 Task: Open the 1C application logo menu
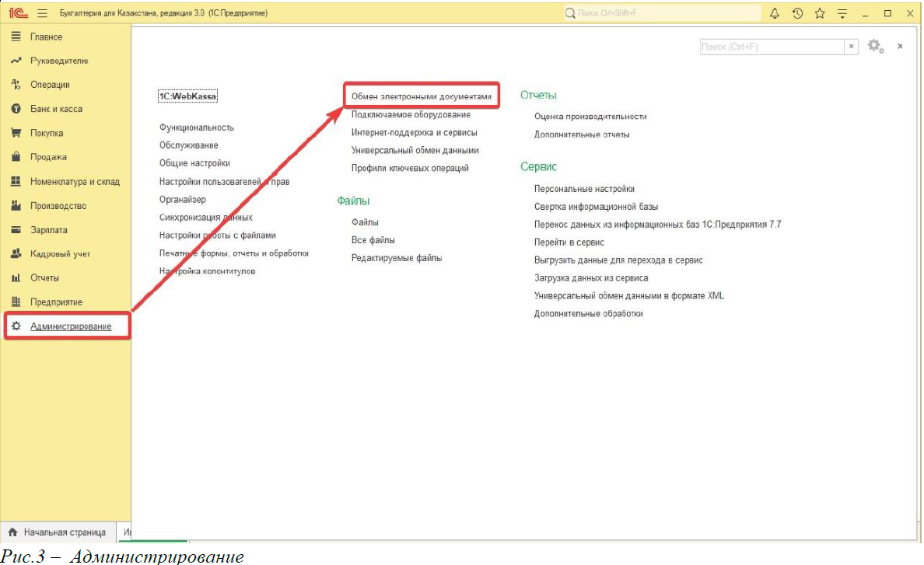tap(18, 13)
